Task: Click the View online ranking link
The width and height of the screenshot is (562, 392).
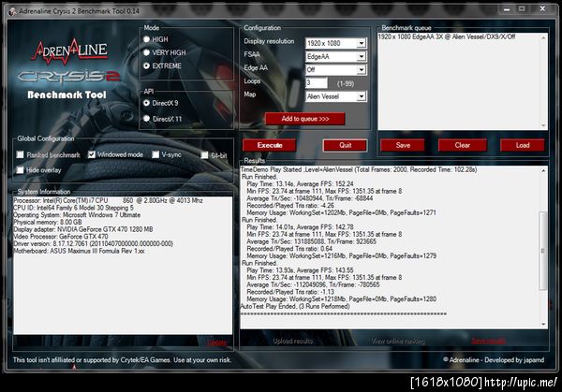Action: pos(398,341)
